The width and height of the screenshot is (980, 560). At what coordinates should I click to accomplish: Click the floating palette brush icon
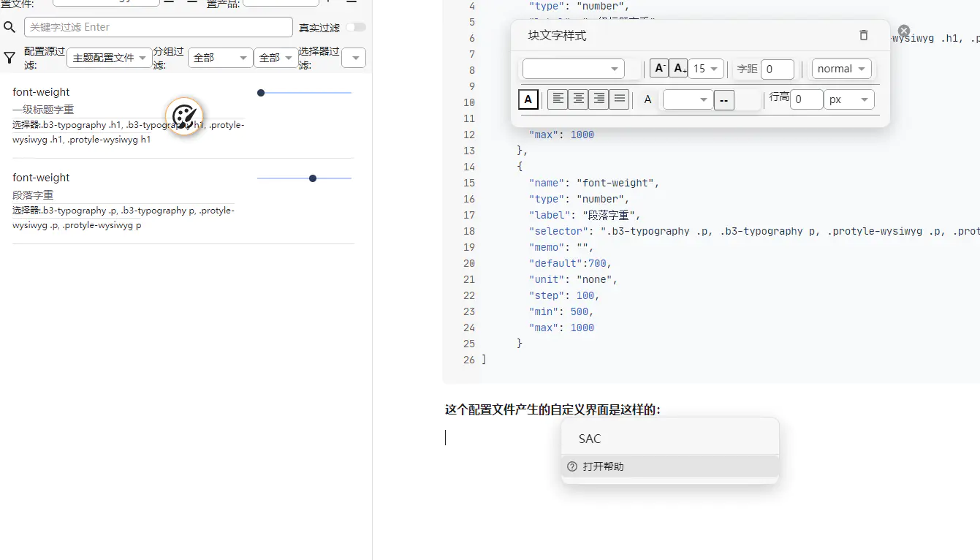pyautogui.click(x=184, y=116)
